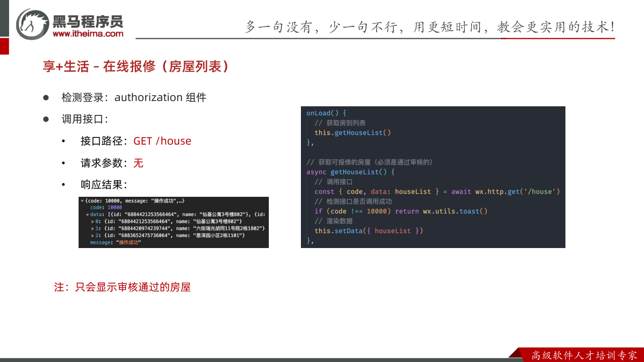
Task: Collapse the data array disclosure triangle
Action: pos(87,215)
